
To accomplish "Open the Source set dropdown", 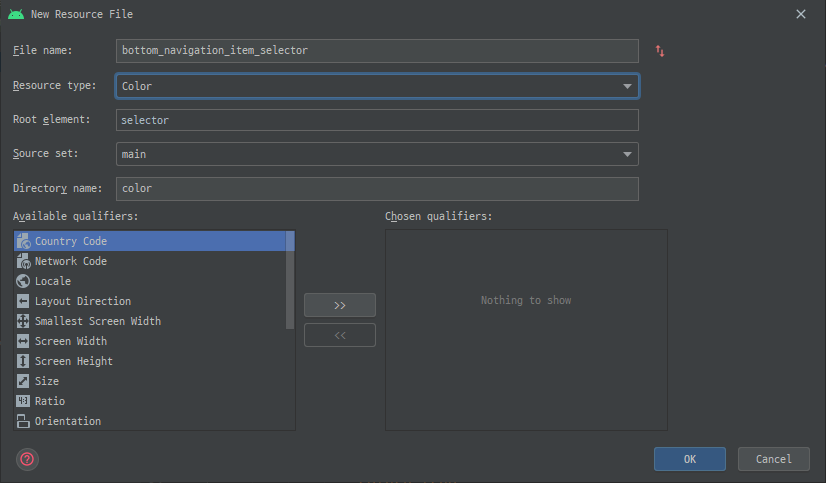I will click(377, 154).
